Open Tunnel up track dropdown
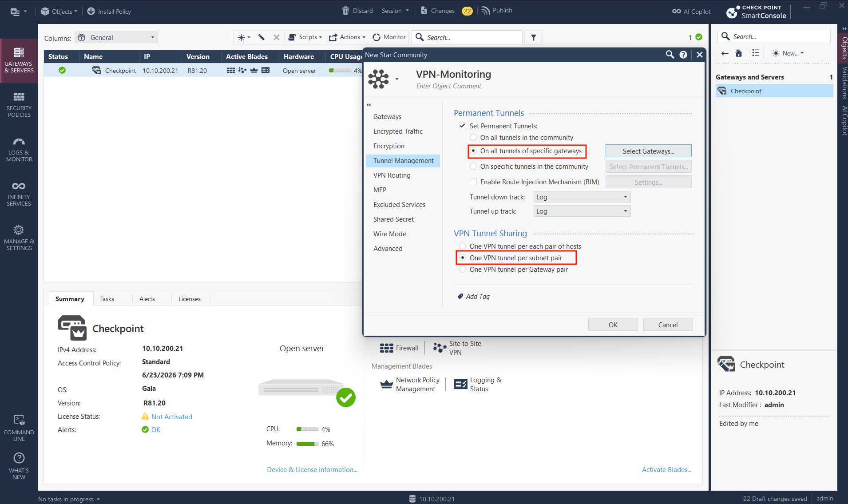 (x=582, y=211)
